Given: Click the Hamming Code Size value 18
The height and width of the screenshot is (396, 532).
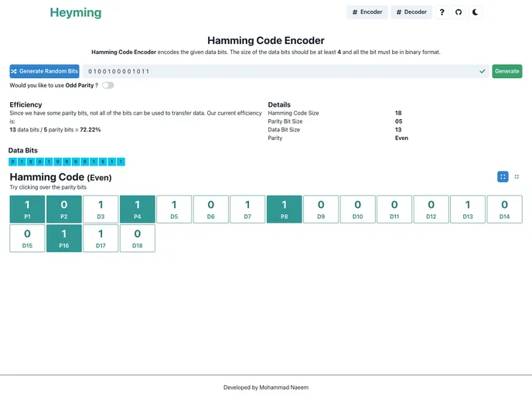Looking at the screenshot, I should 398,113.
